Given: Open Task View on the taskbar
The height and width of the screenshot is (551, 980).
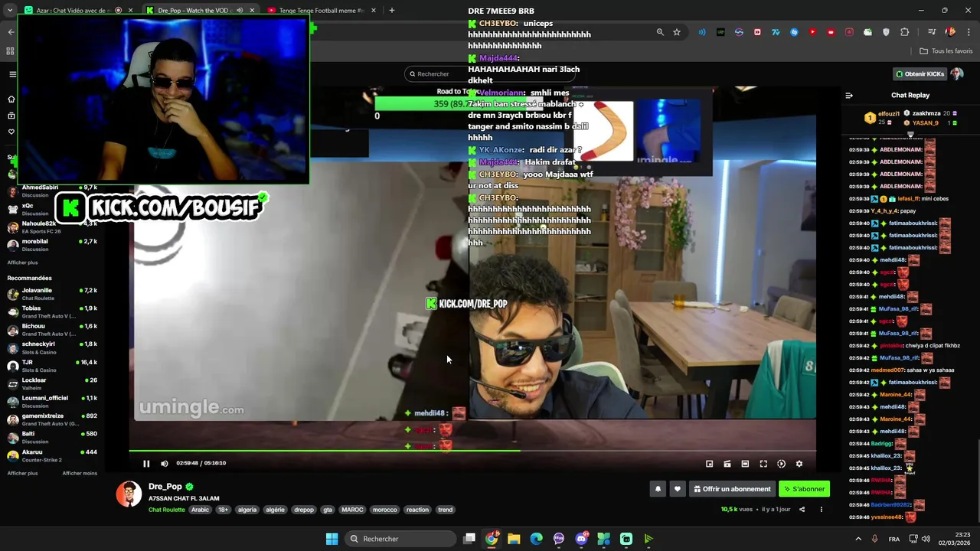Looking at the screenshot, I should pos(469,539).
